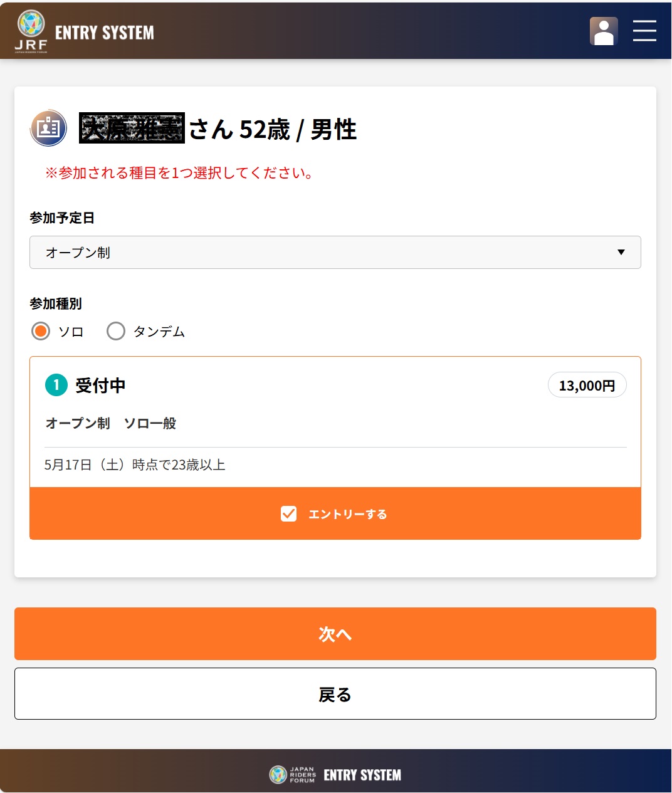Toggle the エントリーする checkbox
The width and height of the screenshot is (672, 793).
[x=289, y=514]
